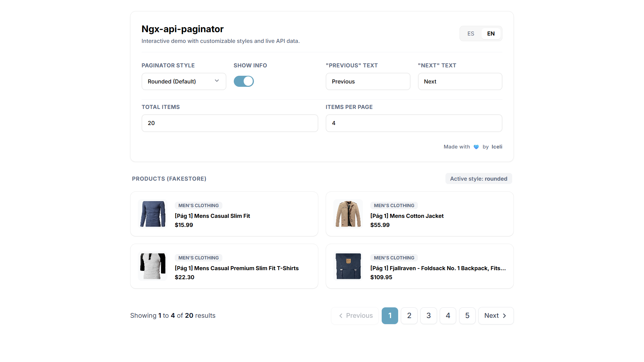Image resolution: width=644 pixels, height=362 pixels.
Task: Open Mens Cotton Jacket thumbnail
Action: [x=348, y=214]
